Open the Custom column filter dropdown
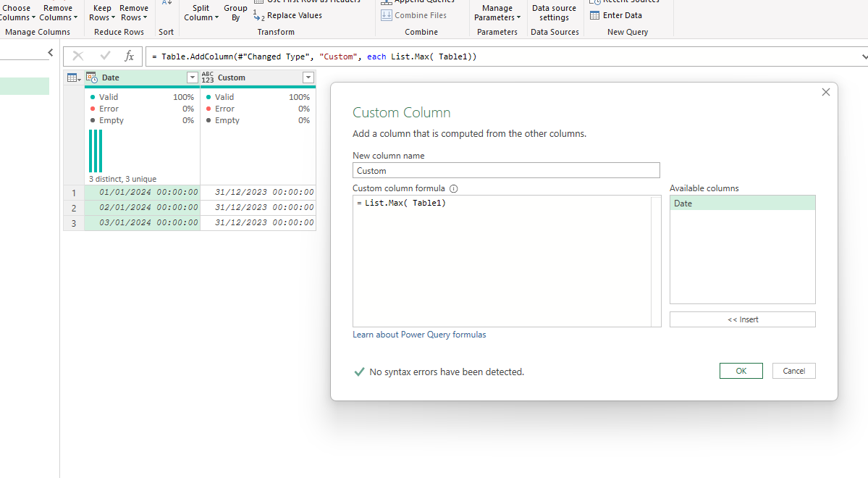868x478 pixels. [308, 77]
